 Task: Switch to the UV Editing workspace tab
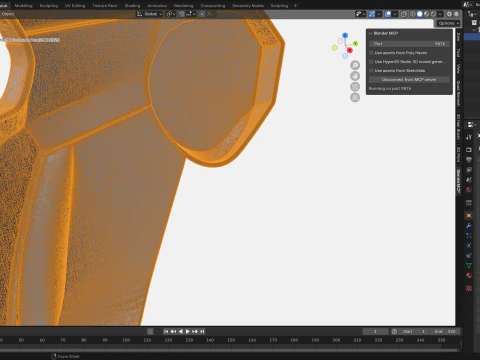75,6
